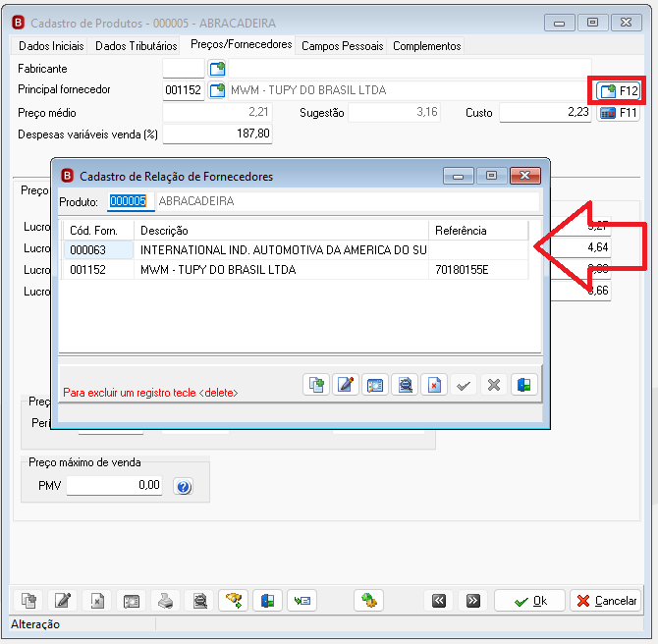Maximize the Fornecedores dialog window
Viewport: 658px width, 644px height.
coord(491,176)
